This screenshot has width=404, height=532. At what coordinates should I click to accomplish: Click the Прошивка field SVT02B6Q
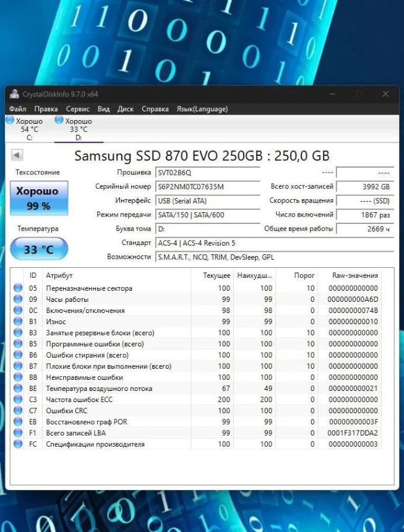208,173
